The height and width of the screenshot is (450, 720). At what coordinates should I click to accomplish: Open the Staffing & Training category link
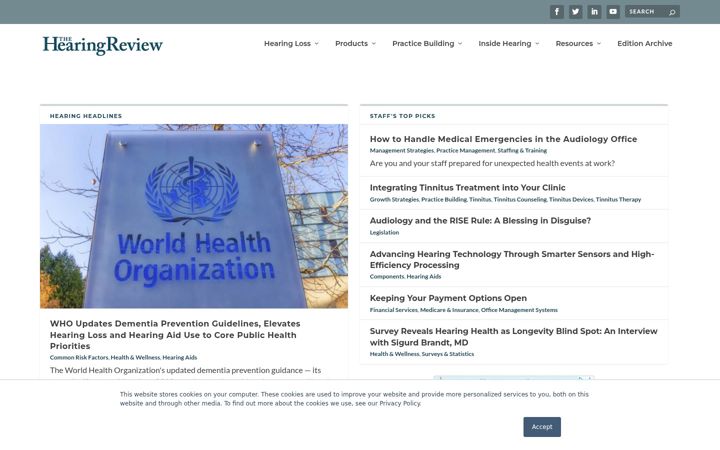point(522,151)
